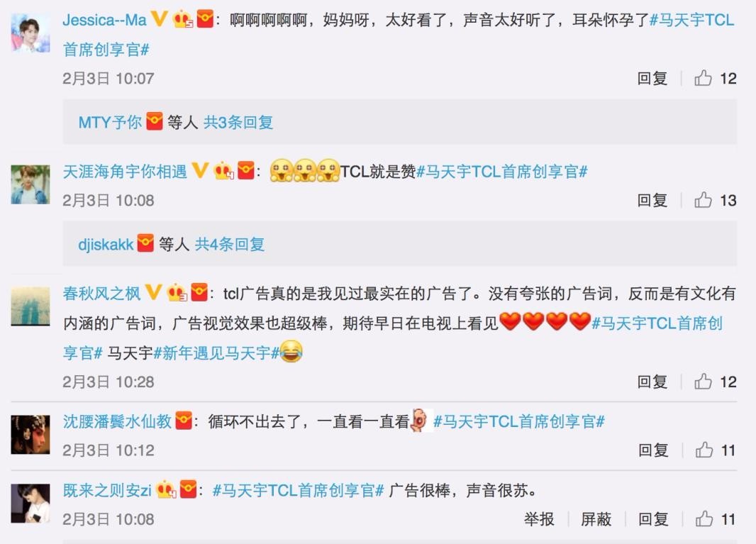This screenshot has width=756, height=544.
Task: Open hashtag #新年遇见马天宇# topic
Action: 216,353
